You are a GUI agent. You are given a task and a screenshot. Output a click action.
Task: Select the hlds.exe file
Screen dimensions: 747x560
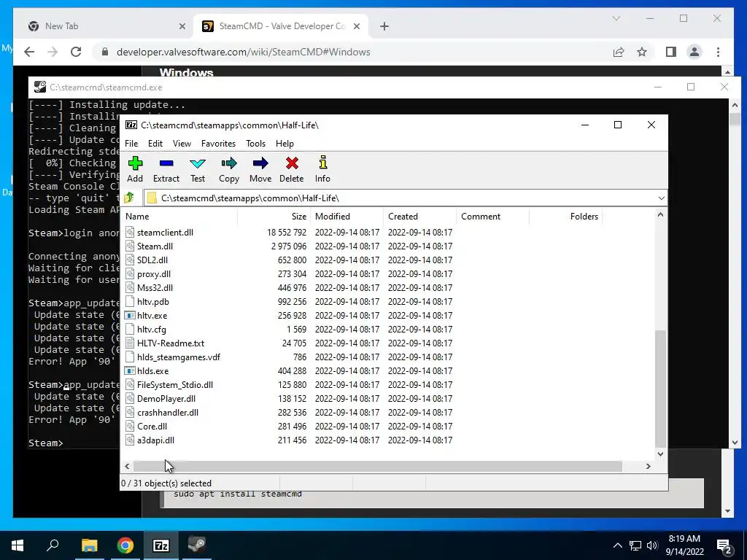click(x=152, y=370)
